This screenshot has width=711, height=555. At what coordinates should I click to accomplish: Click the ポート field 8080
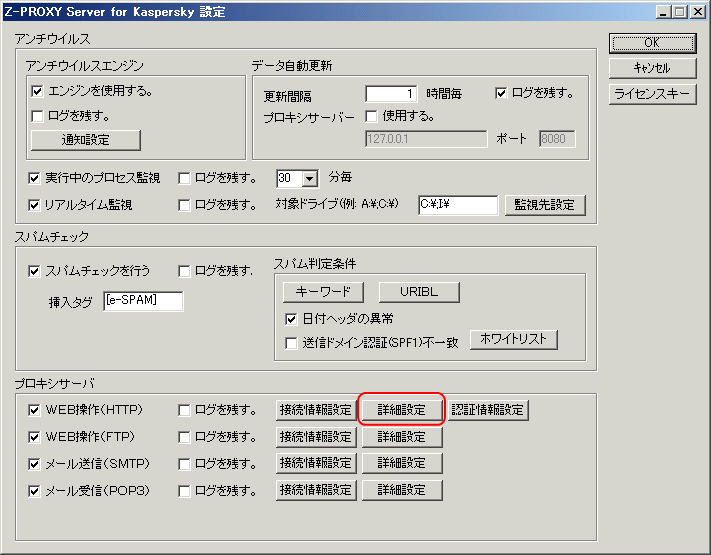point(557,139)
